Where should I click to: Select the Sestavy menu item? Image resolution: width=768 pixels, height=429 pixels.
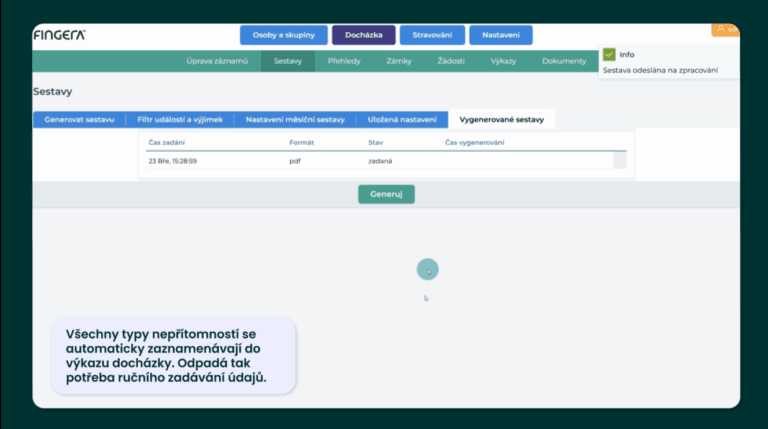pos(288,61)
